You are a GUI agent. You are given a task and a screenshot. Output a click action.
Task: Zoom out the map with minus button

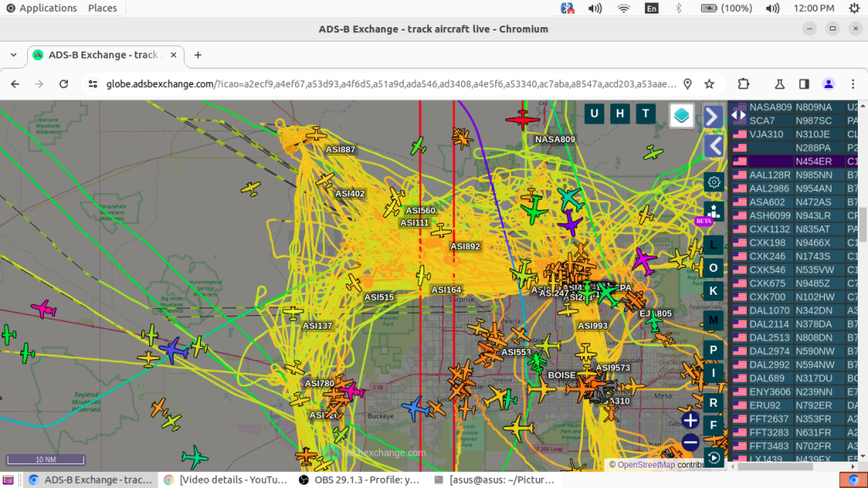[690, 442]
